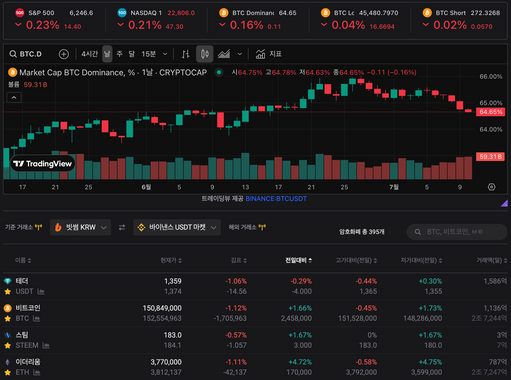Add symbol with the plus circle icon
This screenshot has height=380, width=511.
[x=64, y=54]
